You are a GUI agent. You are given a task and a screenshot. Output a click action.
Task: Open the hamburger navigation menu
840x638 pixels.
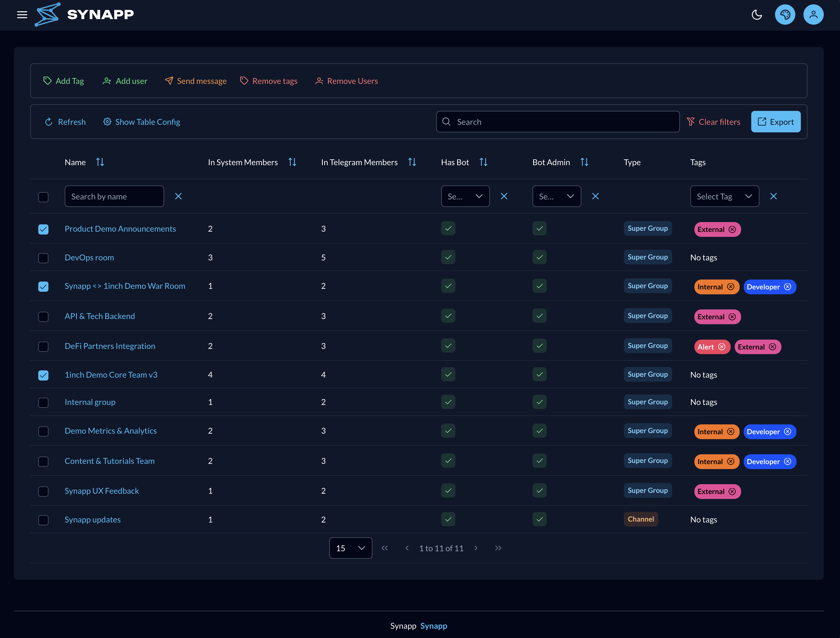[22, 15]
